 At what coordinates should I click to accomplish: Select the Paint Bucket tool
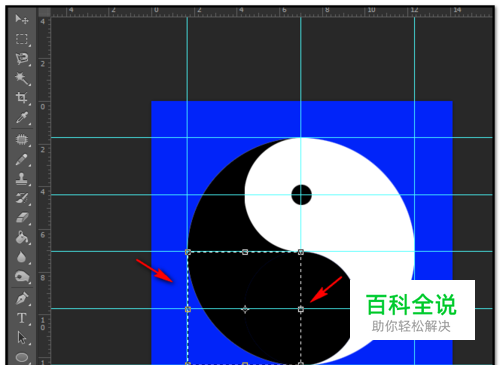22,238
